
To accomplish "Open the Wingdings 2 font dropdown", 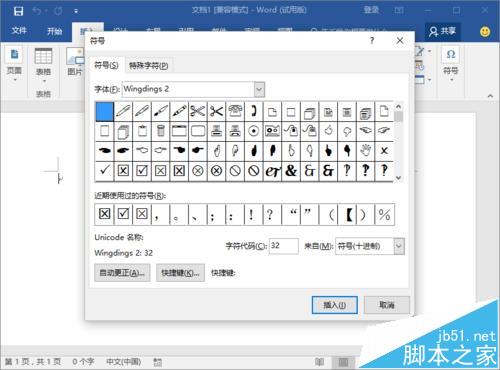I will click(259, 89).
